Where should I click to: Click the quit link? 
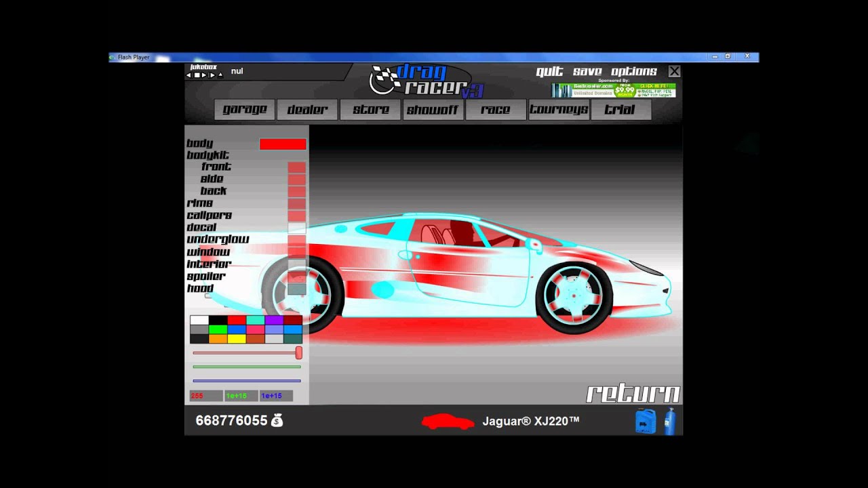[x=549, y=72]
